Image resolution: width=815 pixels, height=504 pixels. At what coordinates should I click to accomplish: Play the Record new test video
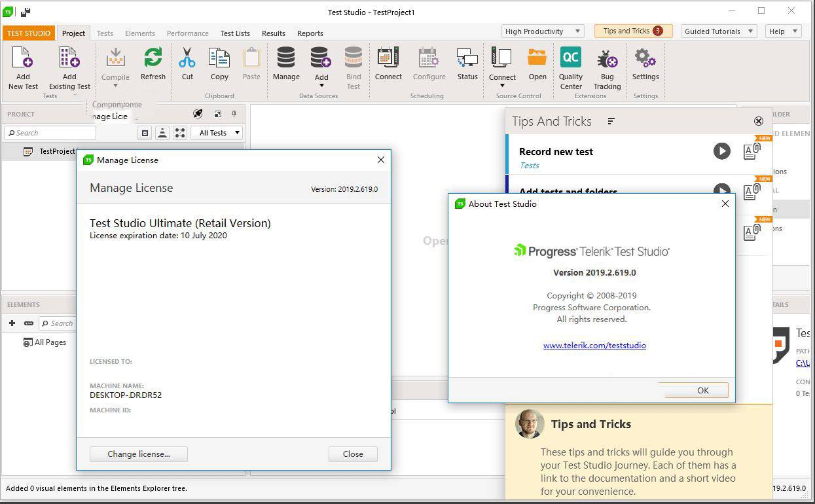[721, 151]
